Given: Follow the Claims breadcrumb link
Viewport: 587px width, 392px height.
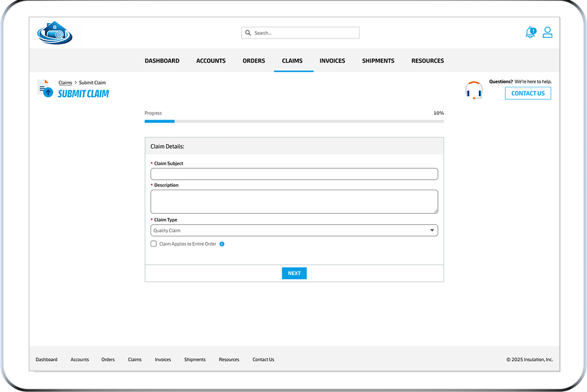Looking at the screenshot, I should (65, 83).
